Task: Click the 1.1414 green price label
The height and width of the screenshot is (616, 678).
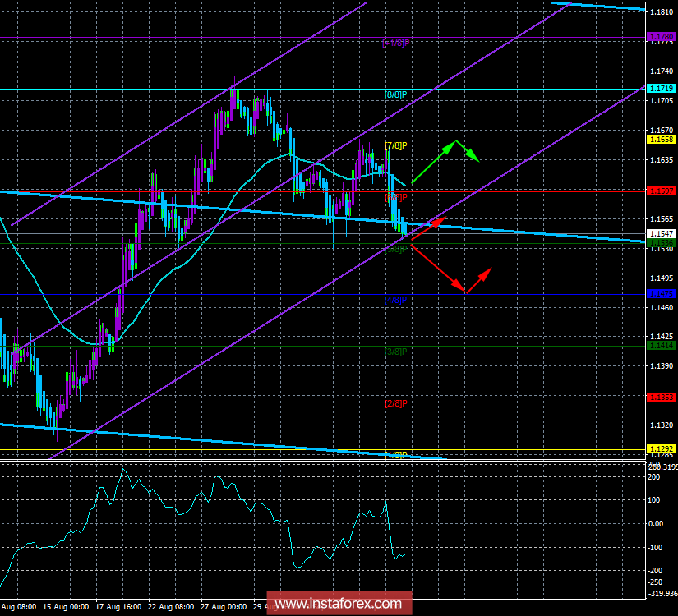Action: (x=661, y=346)
